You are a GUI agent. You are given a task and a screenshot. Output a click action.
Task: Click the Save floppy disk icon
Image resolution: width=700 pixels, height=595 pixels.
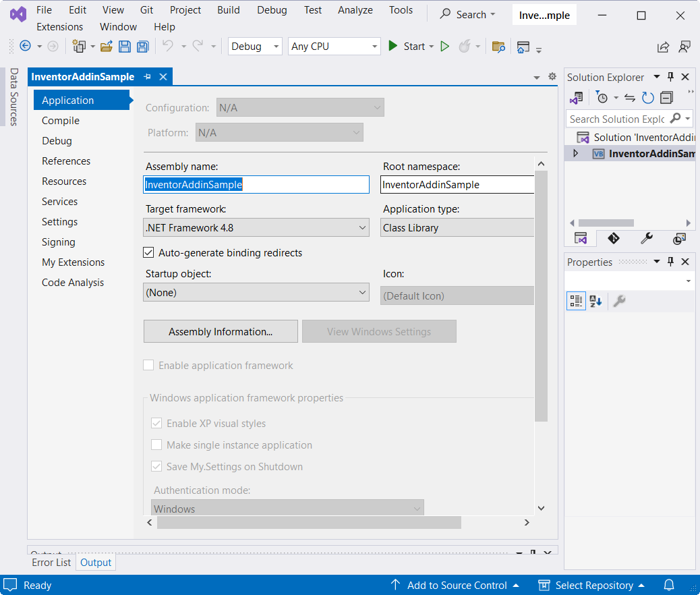[x=125, y=47]
